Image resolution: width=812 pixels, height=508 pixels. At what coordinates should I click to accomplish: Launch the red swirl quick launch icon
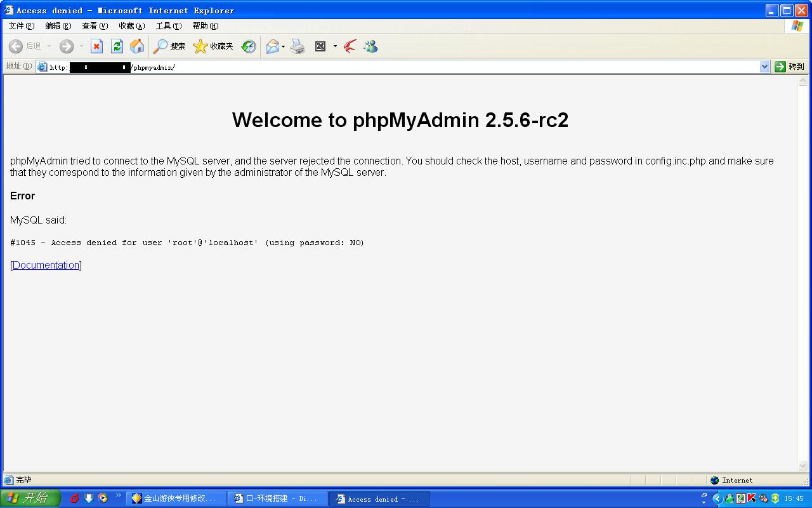(x=74, y=498)
